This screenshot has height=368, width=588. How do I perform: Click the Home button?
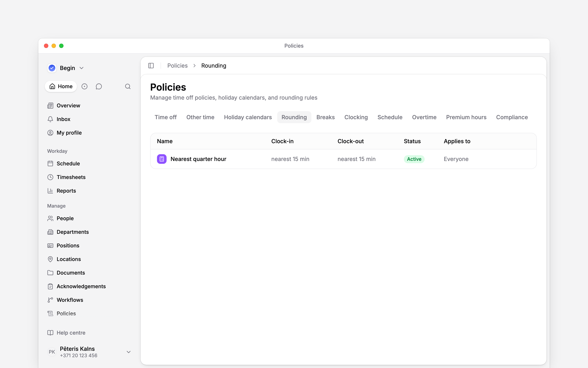[x=61, y=86]
